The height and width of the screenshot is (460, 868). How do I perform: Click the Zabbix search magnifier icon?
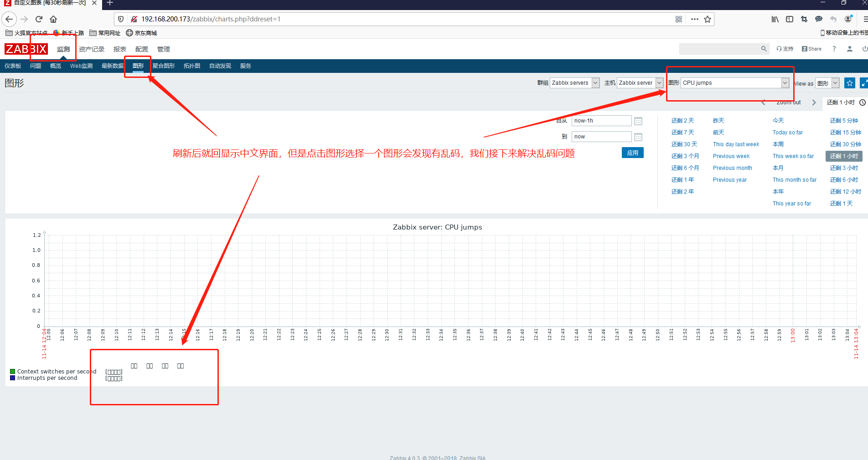(x=764, y=49)
